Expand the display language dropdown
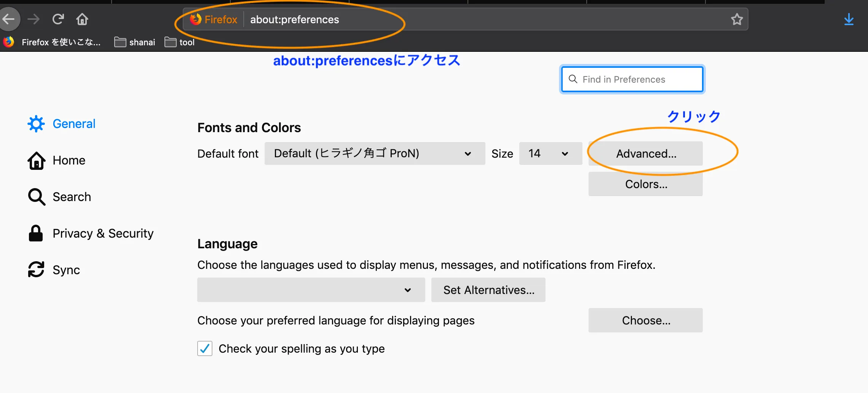 [311, 290]
